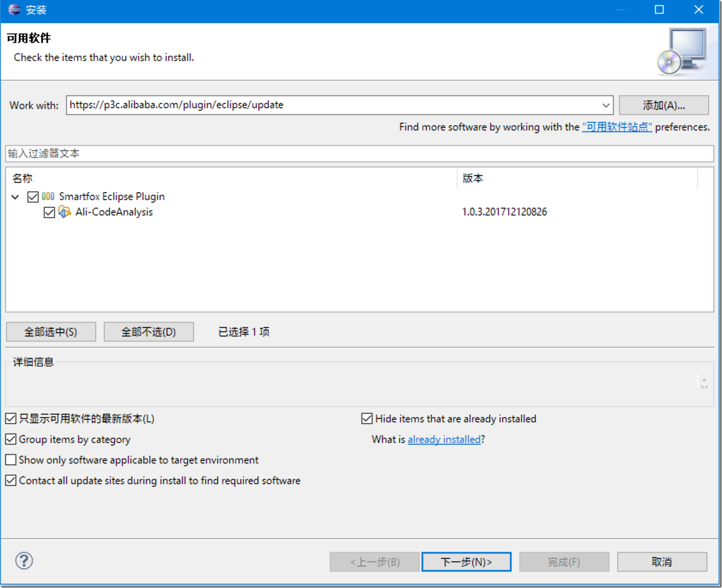Enable Show only software applicable to target environment
This screenshot has height=588, width=722.
click(x=11, y=460)
